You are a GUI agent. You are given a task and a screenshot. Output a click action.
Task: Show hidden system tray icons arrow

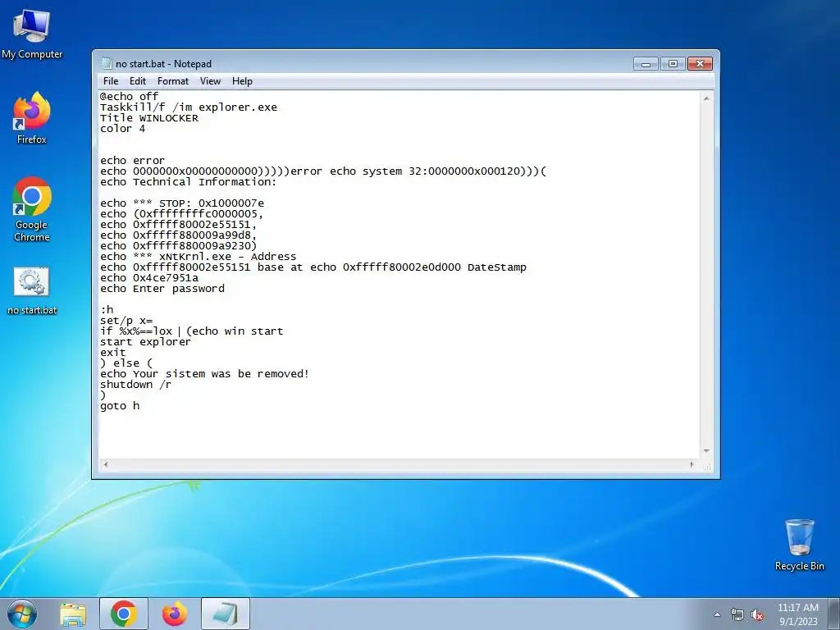tap(717, 614)
